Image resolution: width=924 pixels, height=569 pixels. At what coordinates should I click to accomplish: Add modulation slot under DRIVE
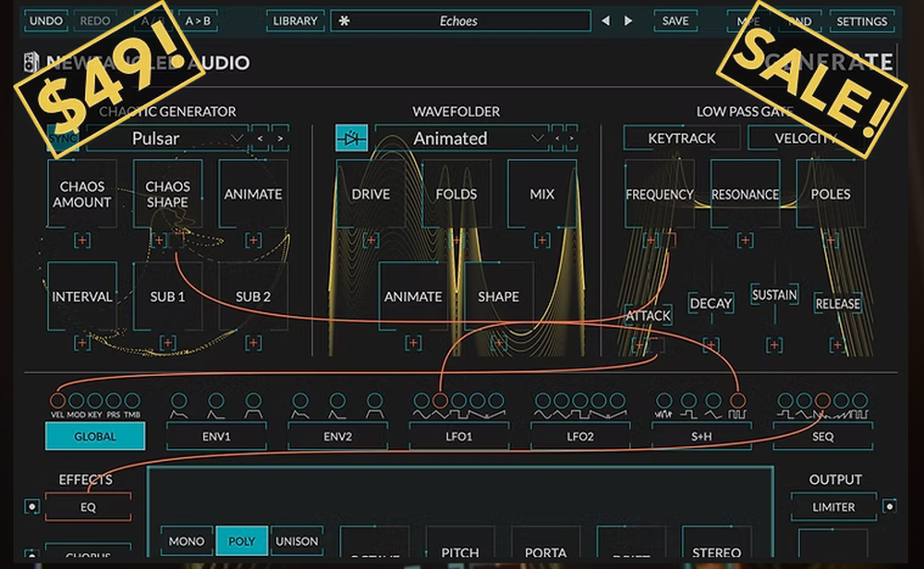tap(371, 240)
